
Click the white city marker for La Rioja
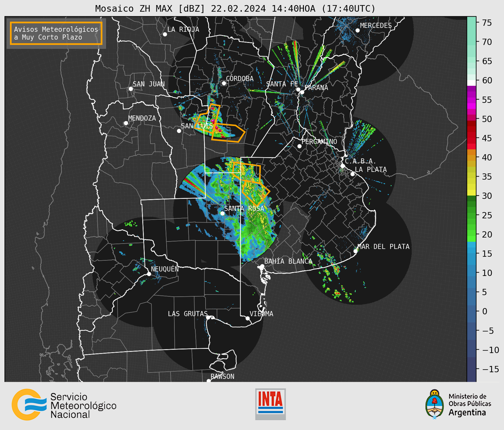[165, 34]
